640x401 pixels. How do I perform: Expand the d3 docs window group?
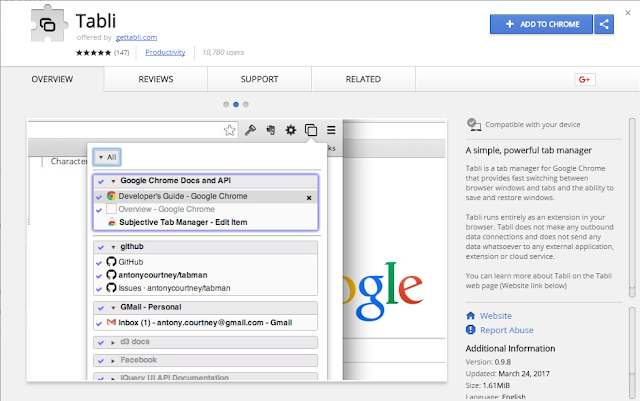tap(113, 343)
